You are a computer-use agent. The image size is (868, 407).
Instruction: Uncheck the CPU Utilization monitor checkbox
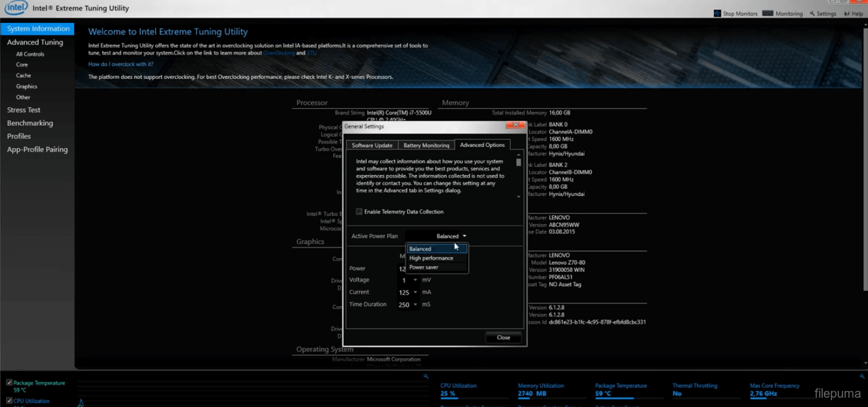pyautogui.click(x=9, y=401)
